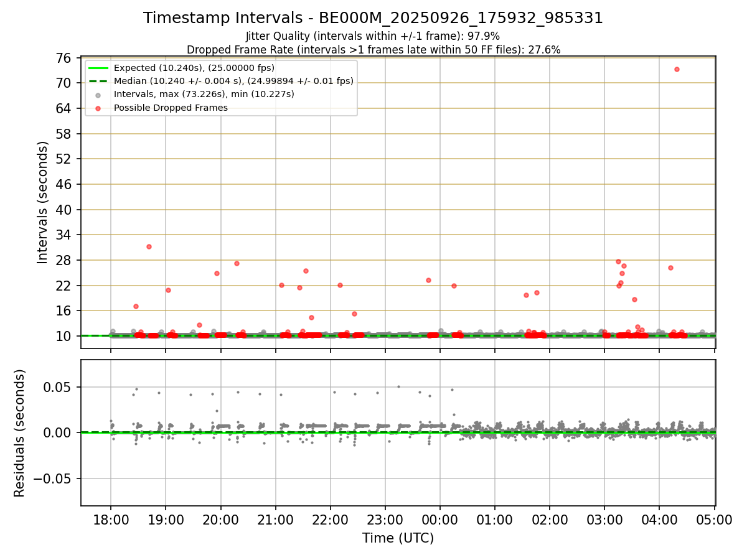
Task: Click the 21:00 x-axis tick label
Action: click(275, 520)
